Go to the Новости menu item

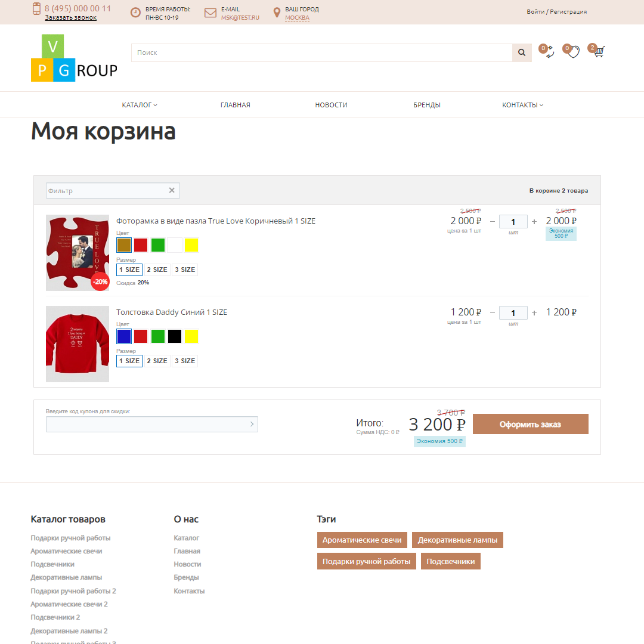pyautogui.click(x=331, y=105)
